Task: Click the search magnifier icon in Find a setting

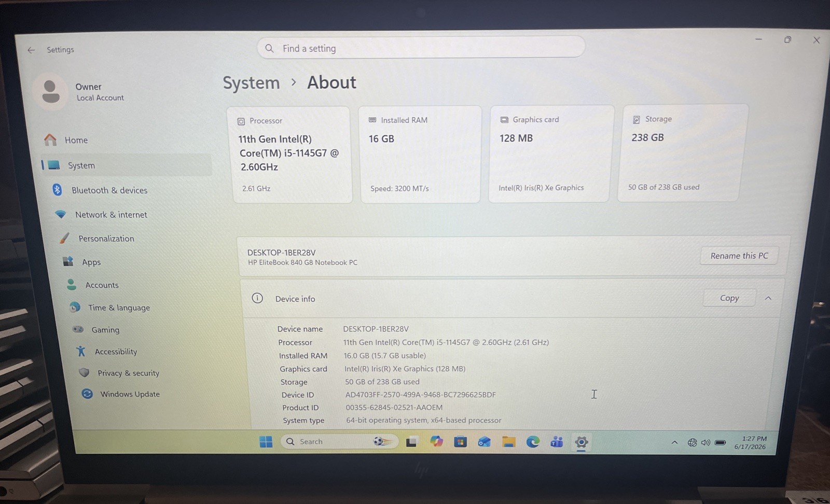Action: (269, 48)
